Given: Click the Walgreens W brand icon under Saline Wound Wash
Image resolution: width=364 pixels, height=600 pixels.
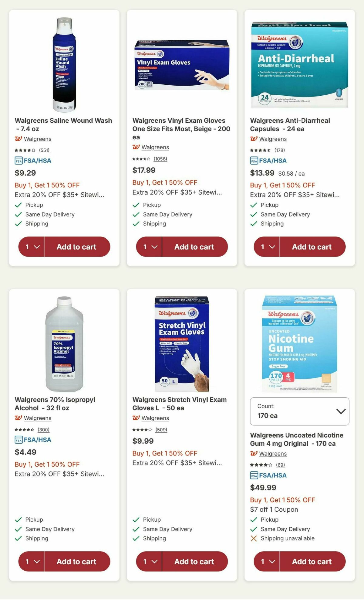Looking at the screenshot, I should [18, 139].
